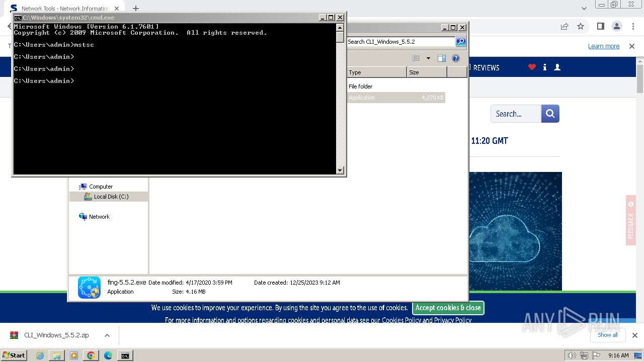Open the Chrome profile avatar
Image resolution: width=644 pixels, height=362 pixels.
(617, 26)
